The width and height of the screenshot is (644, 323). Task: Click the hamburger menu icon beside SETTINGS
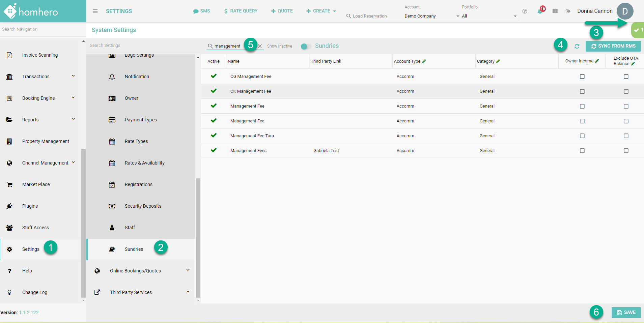(95, 11)
